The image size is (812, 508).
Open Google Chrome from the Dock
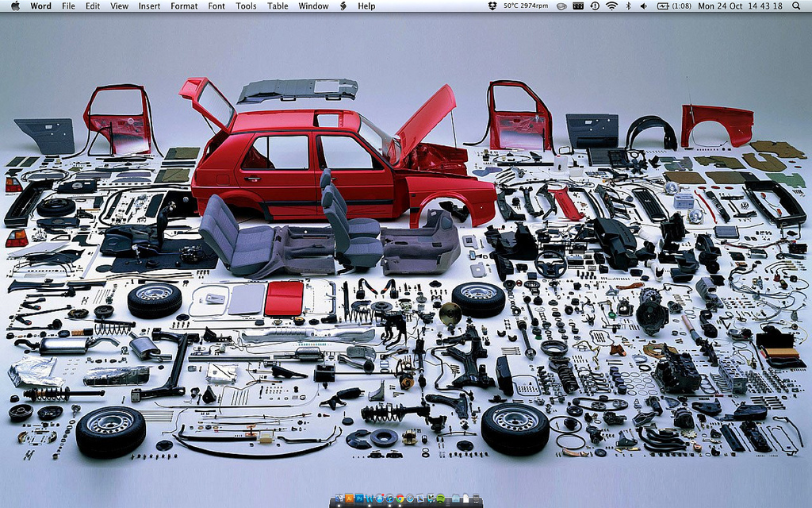[x=400, y=498]
